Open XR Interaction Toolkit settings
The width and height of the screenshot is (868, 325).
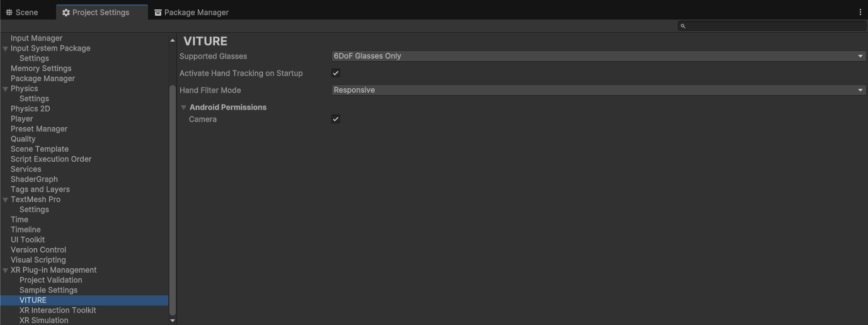[58, 311]
